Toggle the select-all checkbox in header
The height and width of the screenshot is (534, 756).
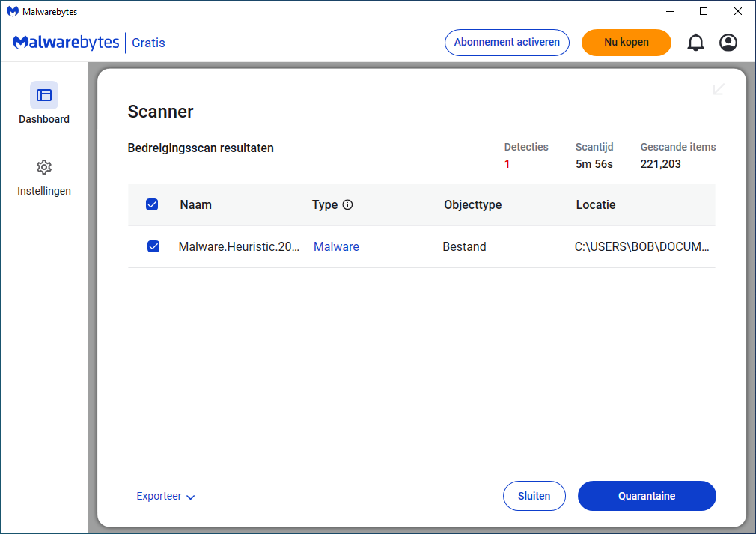(x=152, y=204)
